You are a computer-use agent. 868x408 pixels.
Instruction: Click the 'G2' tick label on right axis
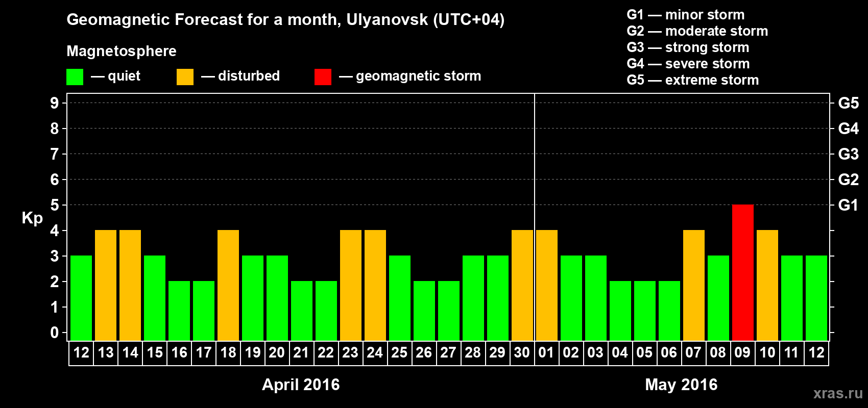tap(849, 180)
